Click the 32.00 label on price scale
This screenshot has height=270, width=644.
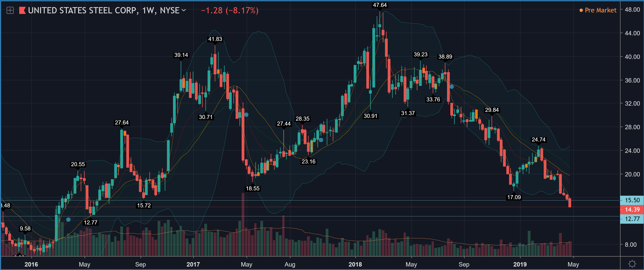click(x=632, y=103)
